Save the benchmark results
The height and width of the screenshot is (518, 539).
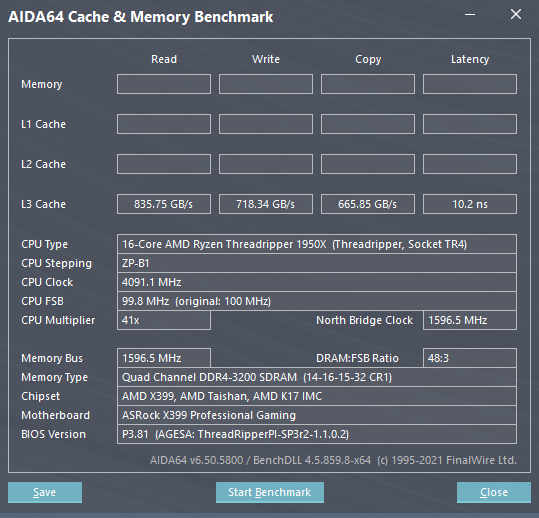coord(45,492)
